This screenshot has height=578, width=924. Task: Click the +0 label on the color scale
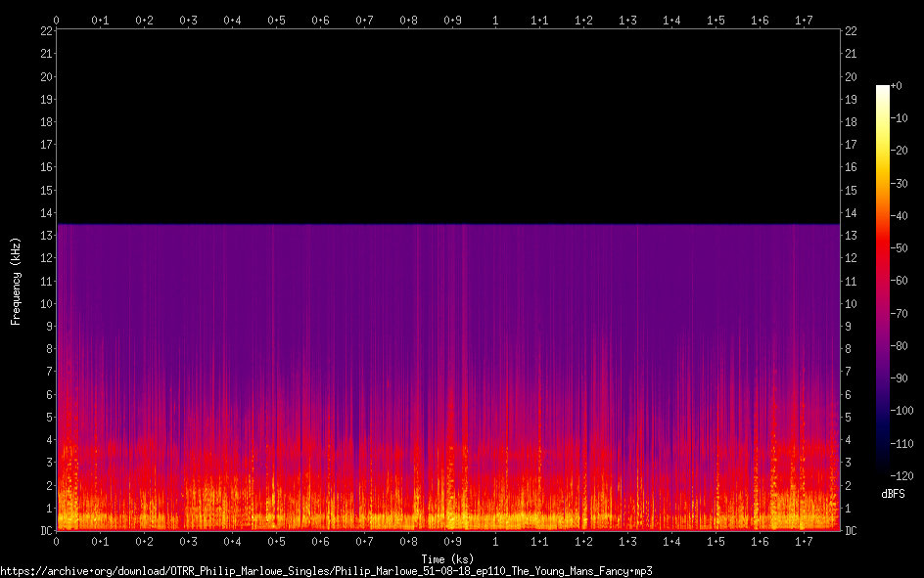(897, 86)
